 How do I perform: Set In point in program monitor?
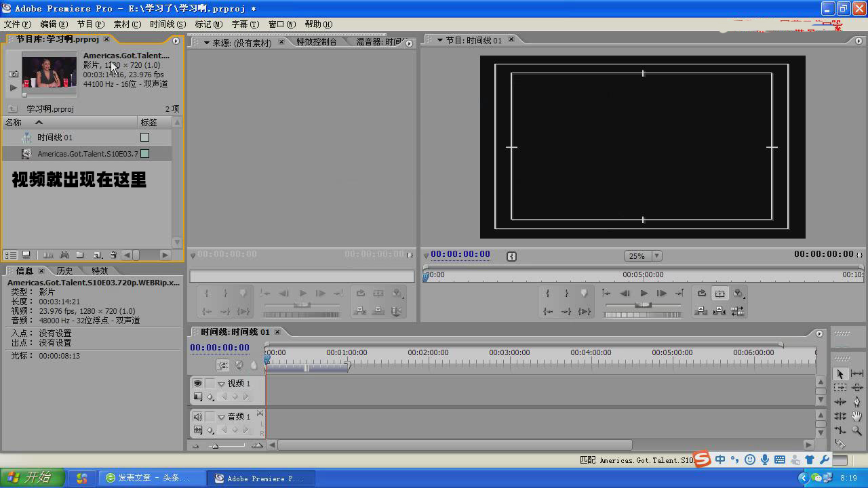click(548, 293)
